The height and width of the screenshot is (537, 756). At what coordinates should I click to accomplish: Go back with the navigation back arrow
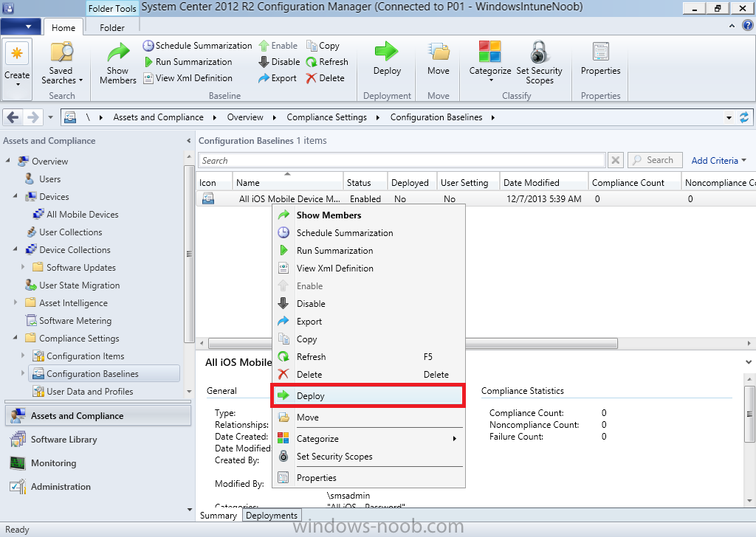coord(13,117)
